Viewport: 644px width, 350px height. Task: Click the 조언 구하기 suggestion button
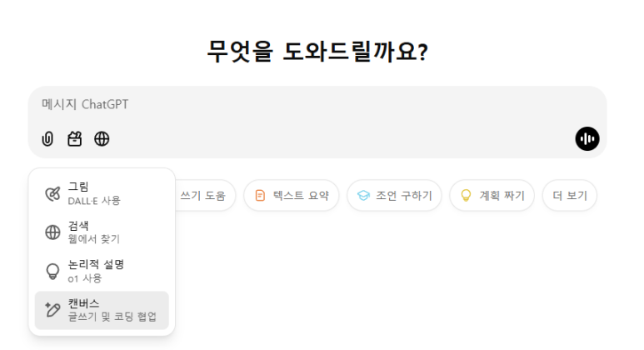coord(394,196)
